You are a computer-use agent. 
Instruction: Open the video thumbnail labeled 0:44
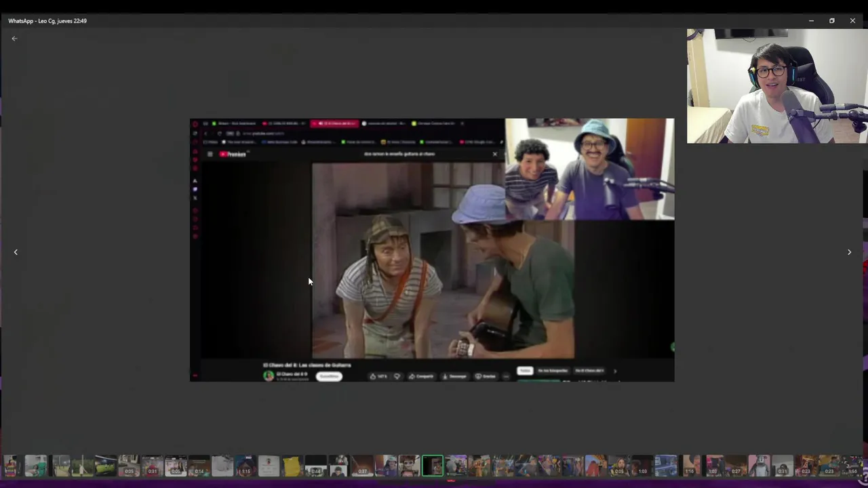pos(315,466)
